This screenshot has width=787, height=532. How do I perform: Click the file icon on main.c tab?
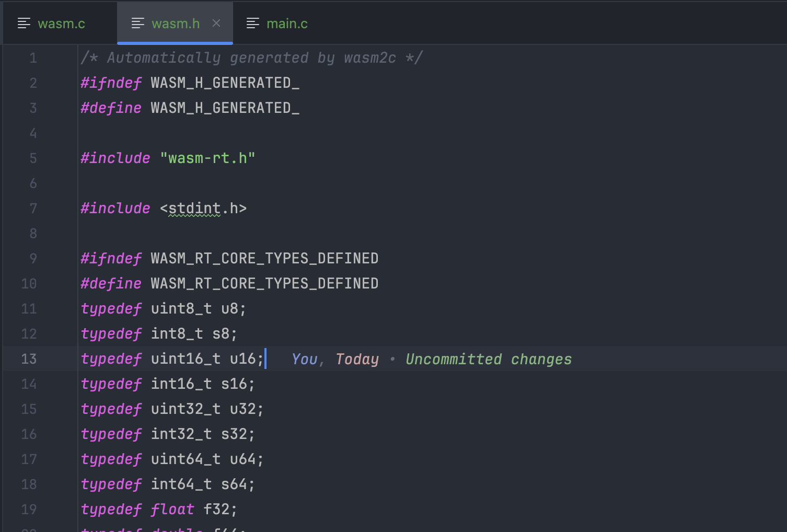coord(253,23)
